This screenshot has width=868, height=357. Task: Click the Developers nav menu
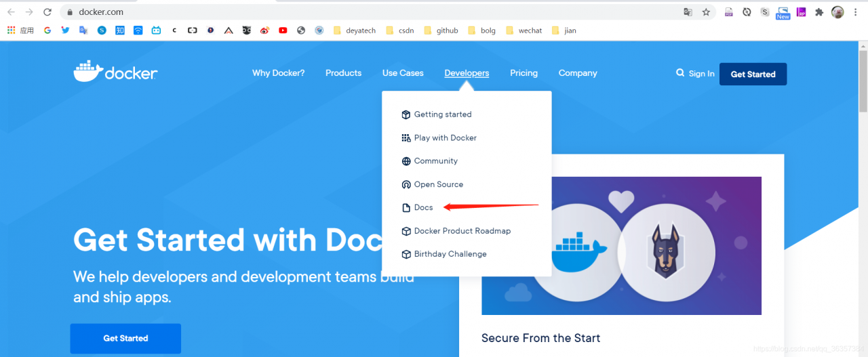coord(467,73)
